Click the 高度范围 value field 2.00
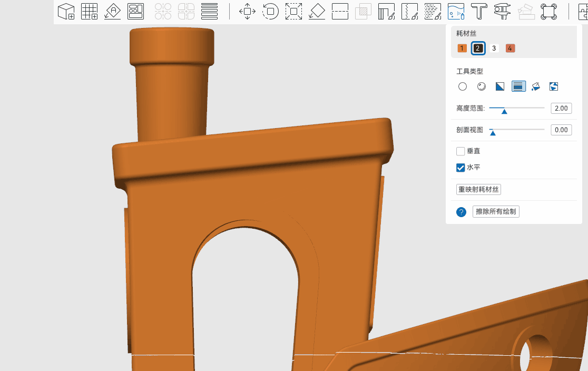Image resolution: width=588 pixels, height=371 pixels. coord(561,108)
